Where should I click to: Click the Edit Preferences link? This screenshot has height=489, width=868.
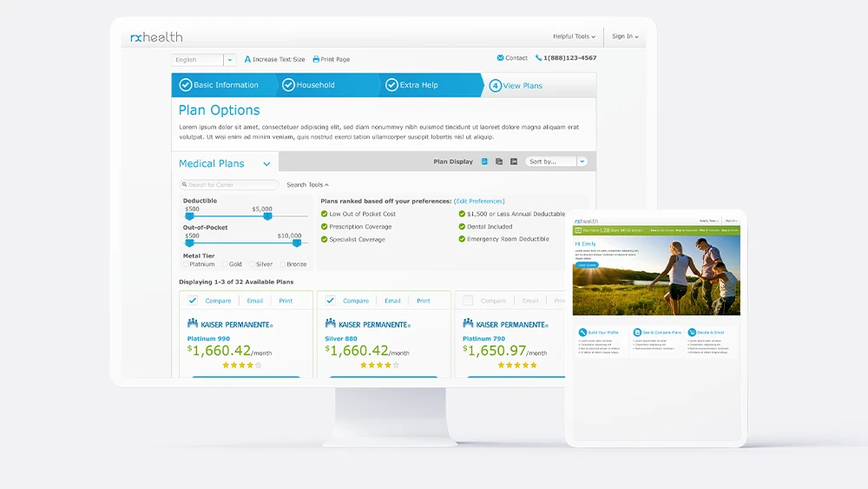point(479,201)
